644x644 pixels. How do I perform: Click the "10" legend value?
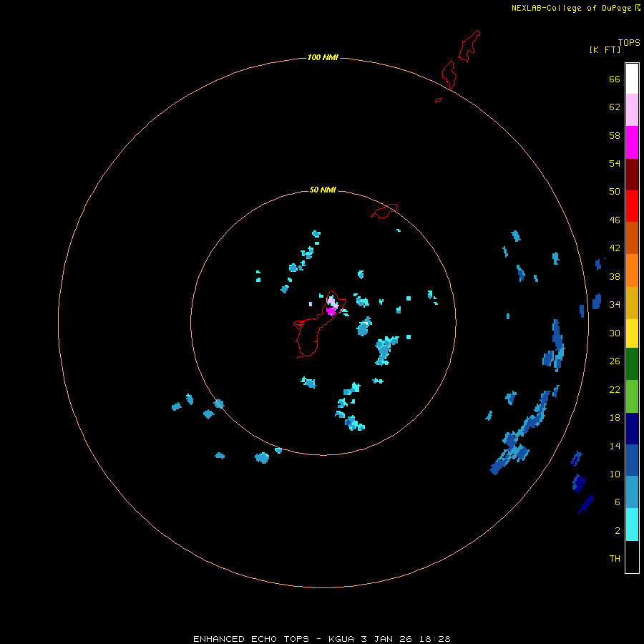pyautogui.click(x=615, y=474)
